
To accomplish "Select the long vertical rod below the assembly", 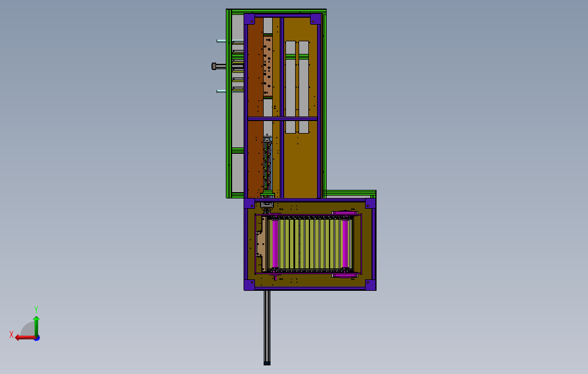I will point(267,328).
